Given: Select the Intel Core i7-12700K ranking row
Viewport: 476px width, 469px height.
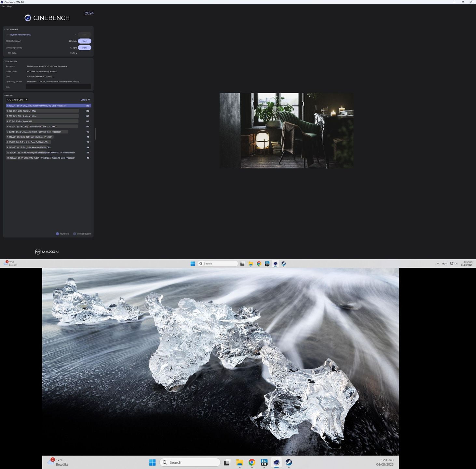Looking at the screenshot, I should coord(48,126).
